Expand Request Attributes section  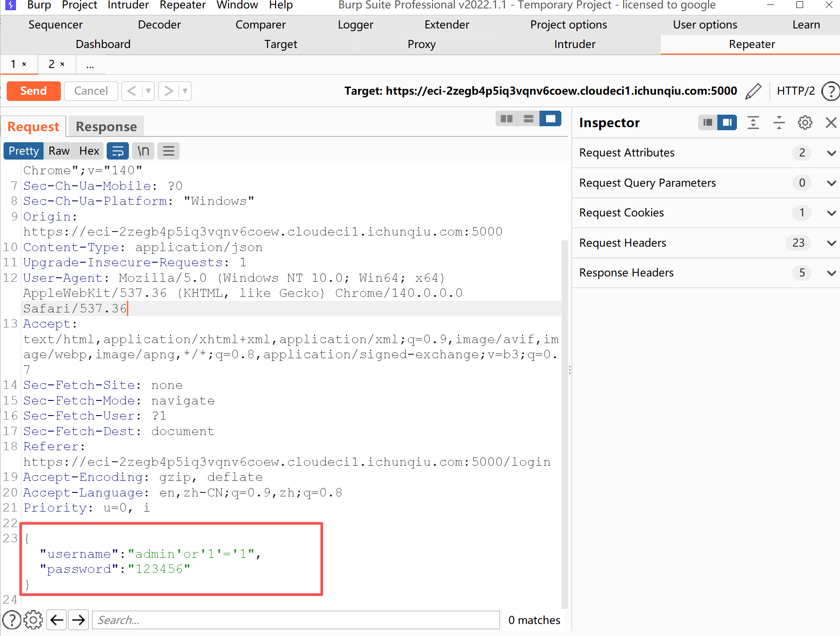tap(831, 153)
